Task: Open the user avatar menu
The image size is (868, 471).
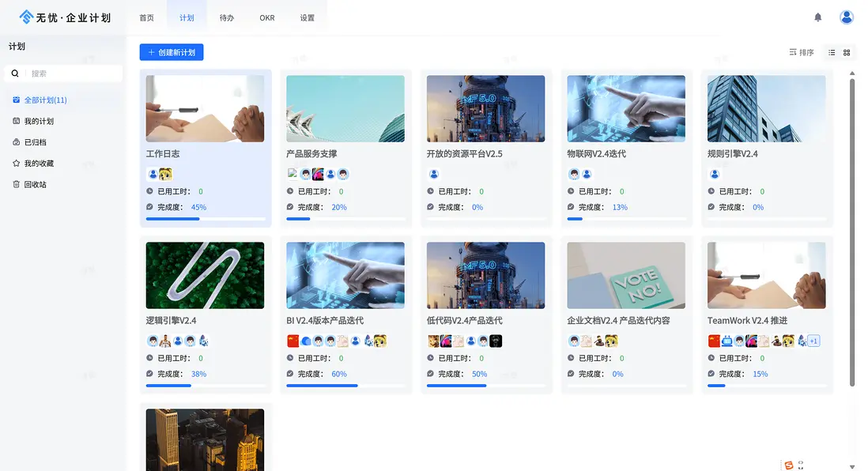Action: point(846,16)
